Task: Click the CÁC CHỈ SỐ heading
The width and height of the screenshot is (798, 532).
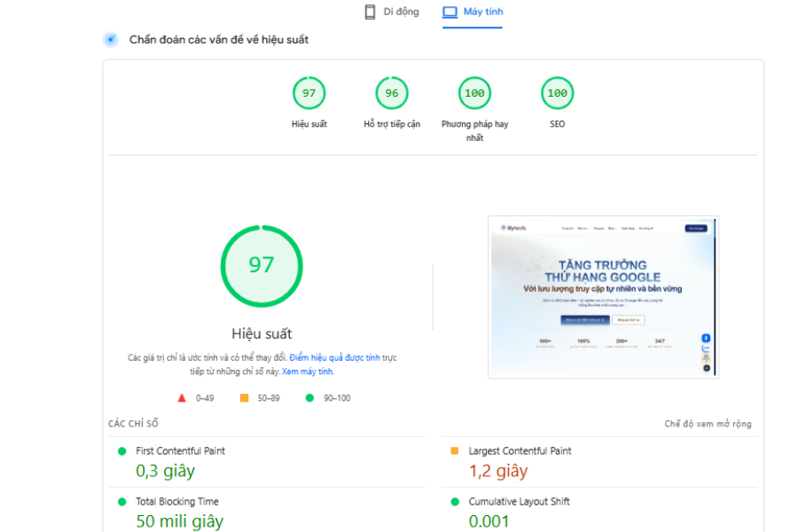Action: (133, 424)
